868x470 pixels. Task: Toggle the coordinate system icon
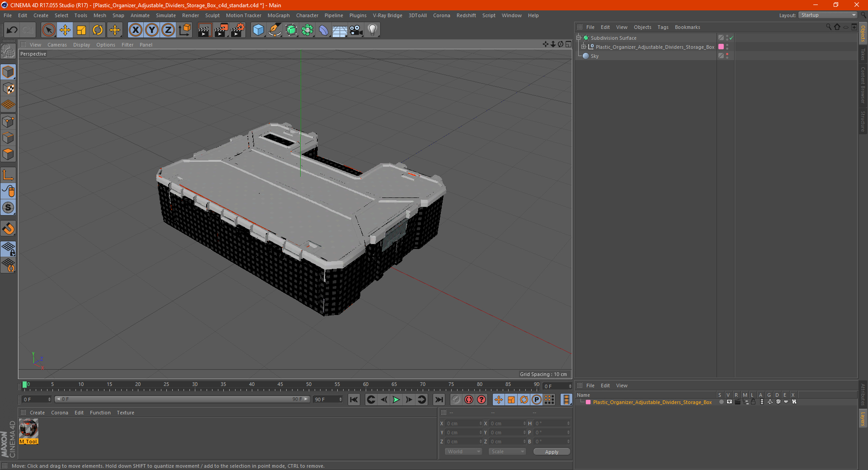pos(185,30)
